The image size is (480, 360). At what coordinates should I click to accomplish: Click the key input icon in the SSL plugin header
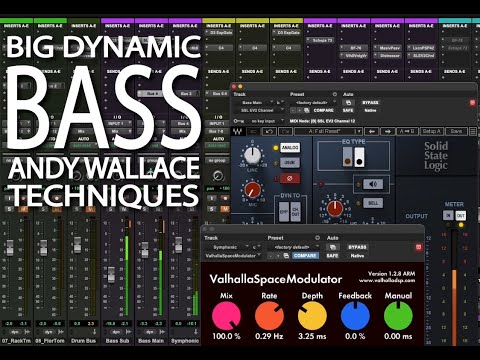pos(238,121)
